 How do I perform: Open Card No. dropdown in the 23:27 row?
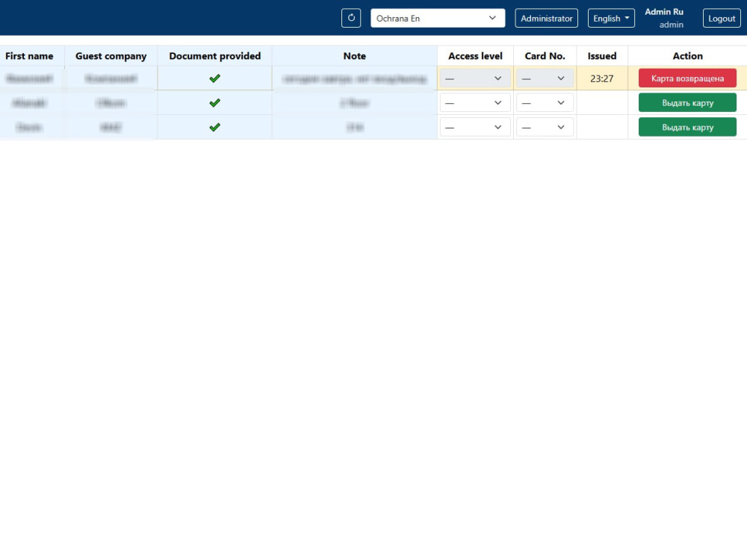[545, 78]
